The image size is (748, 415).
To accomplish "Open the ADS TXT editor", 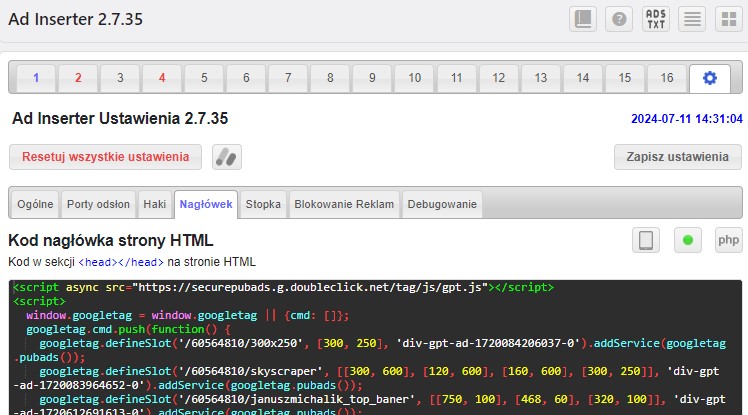I will point(656,19).
